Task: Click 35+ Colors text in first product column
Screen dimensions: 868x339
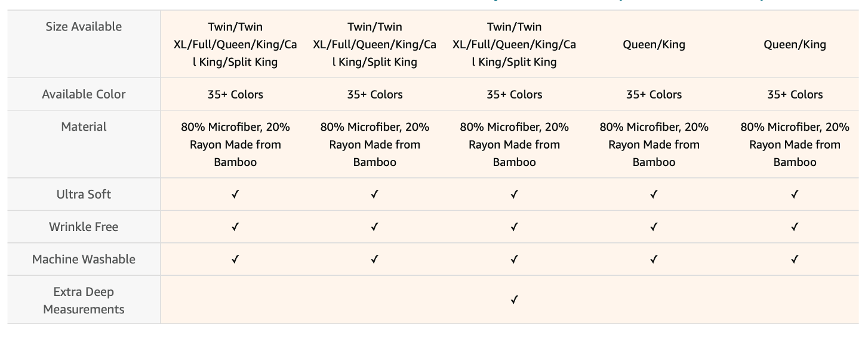Action: tap(235, 94)
